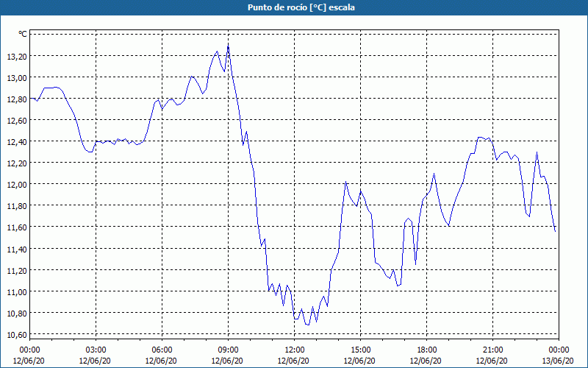
Task: Select the 03:00 x-axis time label
Action: (96, 350)
